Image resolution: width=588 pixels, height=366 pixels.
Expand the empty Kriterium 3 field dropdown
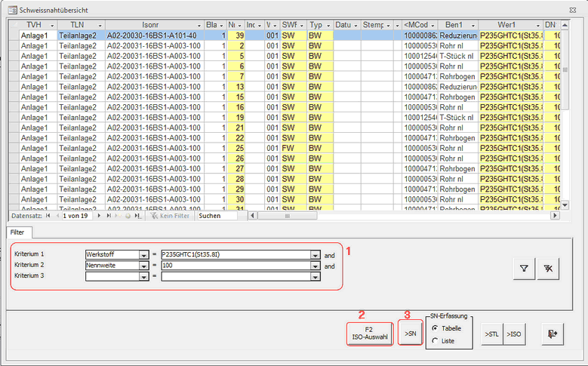pos(143,277)
